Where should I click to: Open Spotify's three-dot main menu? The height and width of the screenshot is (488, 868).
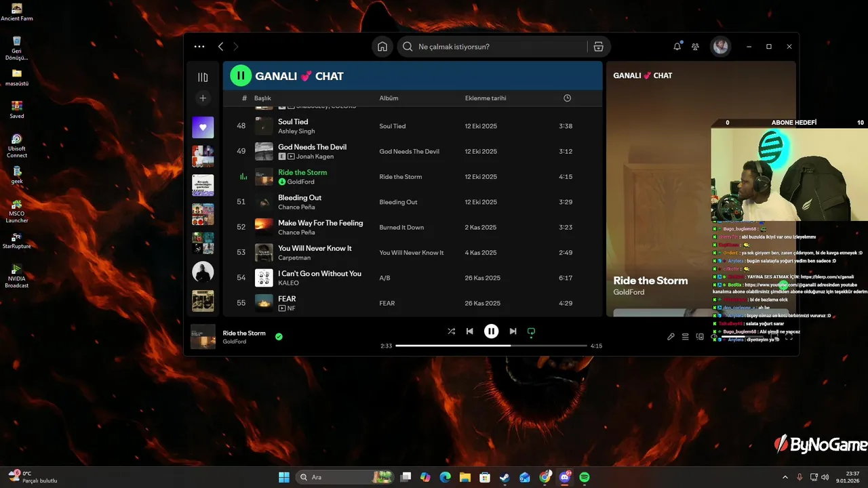click(x=199, y=47)
